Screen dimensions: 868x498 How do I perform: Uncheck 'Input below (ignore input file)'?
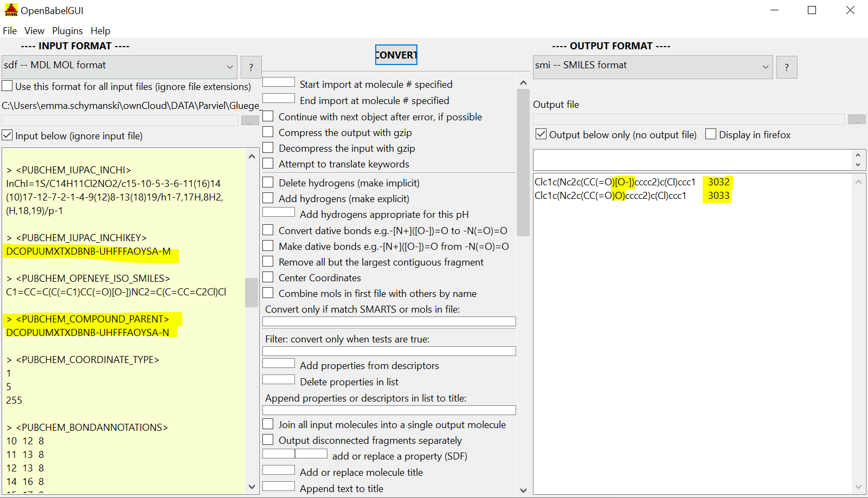8,135
